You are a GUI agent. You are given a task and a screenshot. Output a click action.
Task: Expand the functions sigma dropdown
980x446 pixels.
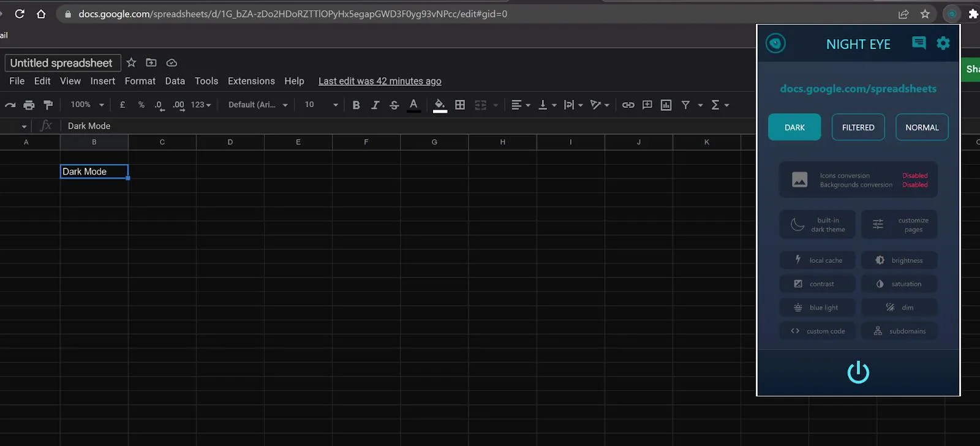pyautogui.click(x=720, y=105)
